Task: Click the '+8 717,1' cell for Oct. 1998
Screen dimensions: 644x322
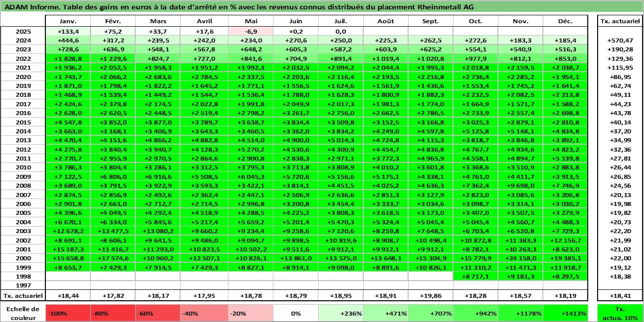Action: coord(475,277)
